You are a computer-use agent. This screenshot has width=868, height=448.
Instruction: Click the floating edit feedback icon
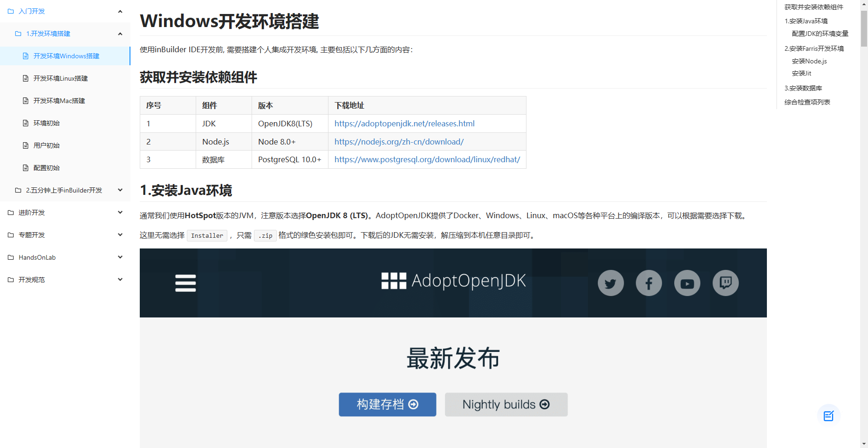(x=828, y=416)
